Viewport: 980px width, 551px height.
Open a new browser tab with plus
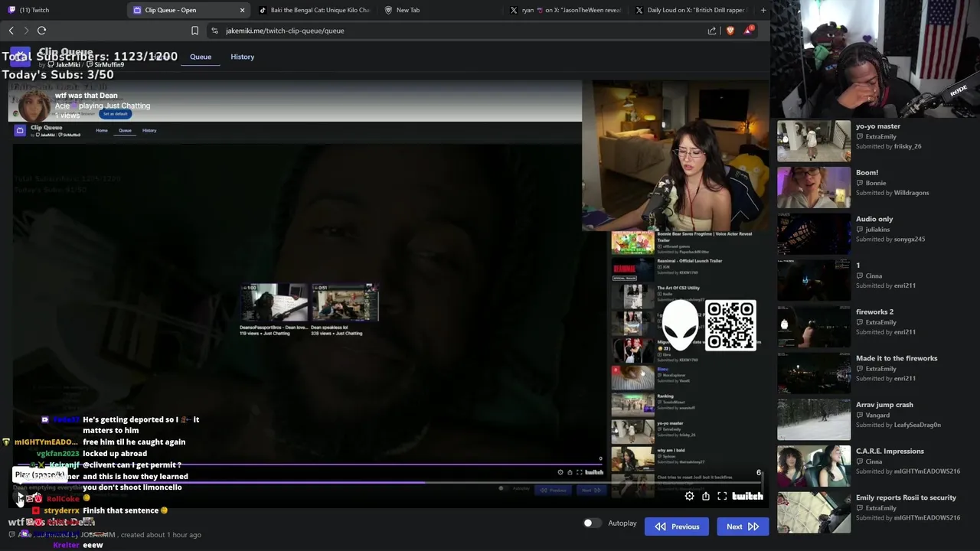[x=763, y=10]
